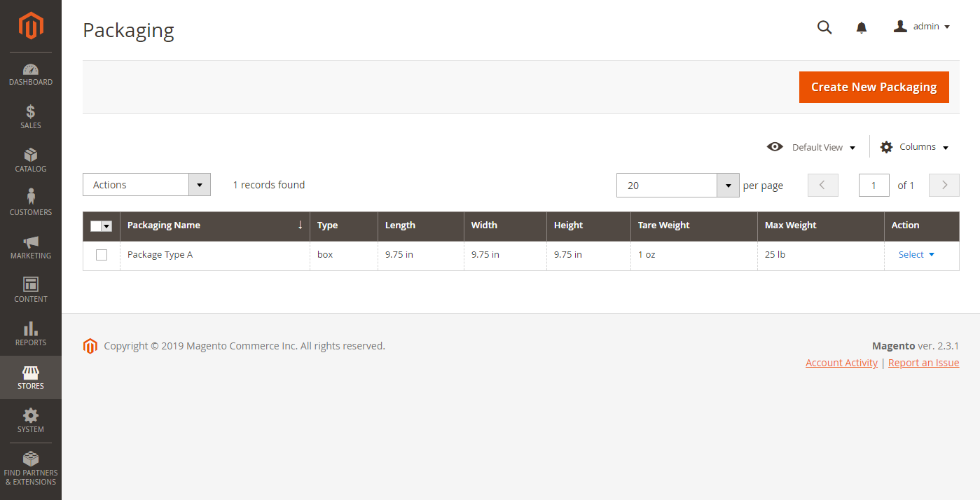Sort by Packaging Name arrow
Viewport: 980px width, 500px height.
(300, 225)
